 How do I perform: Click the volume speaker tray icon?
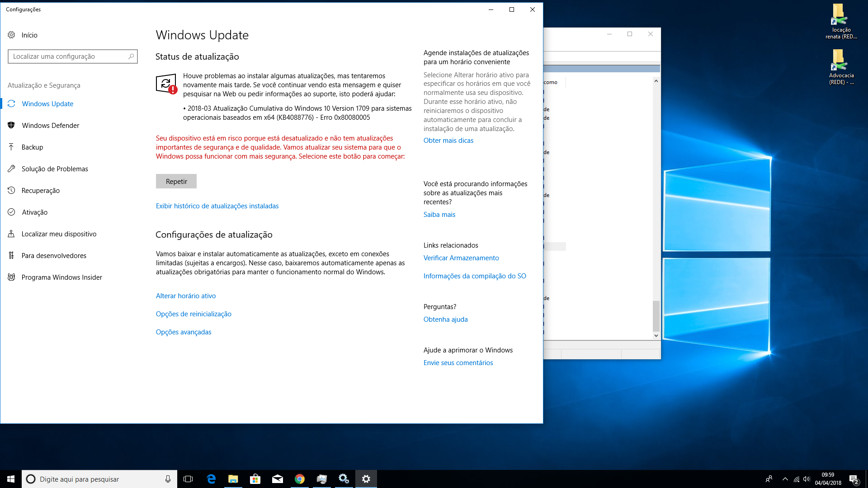tap(807, 479)
